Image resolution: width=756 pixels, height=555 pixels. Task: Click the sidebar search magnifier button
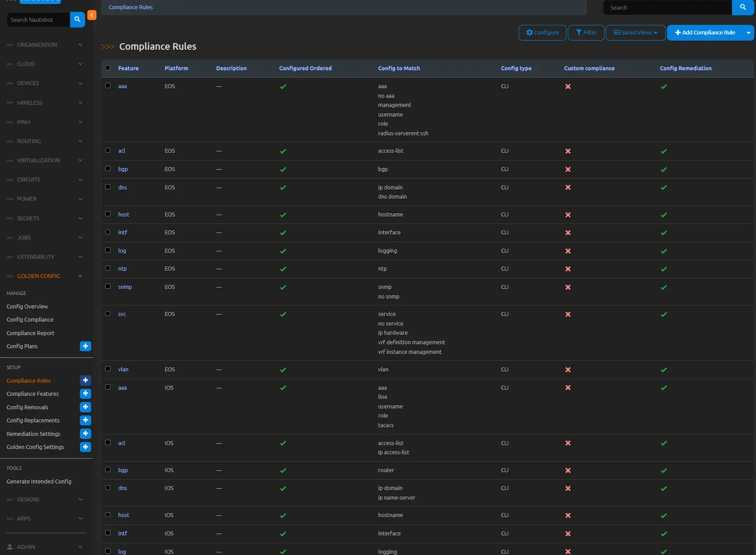[77, 20]
